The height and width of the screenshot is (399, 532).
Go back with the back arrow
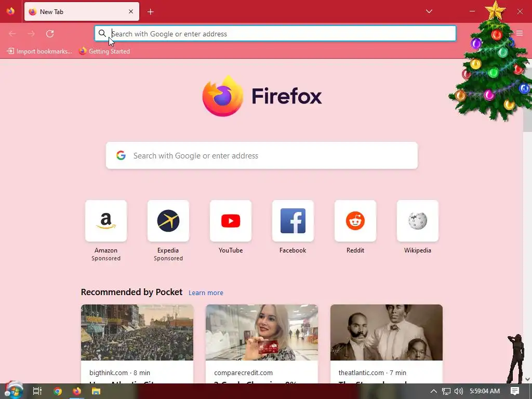12,34
